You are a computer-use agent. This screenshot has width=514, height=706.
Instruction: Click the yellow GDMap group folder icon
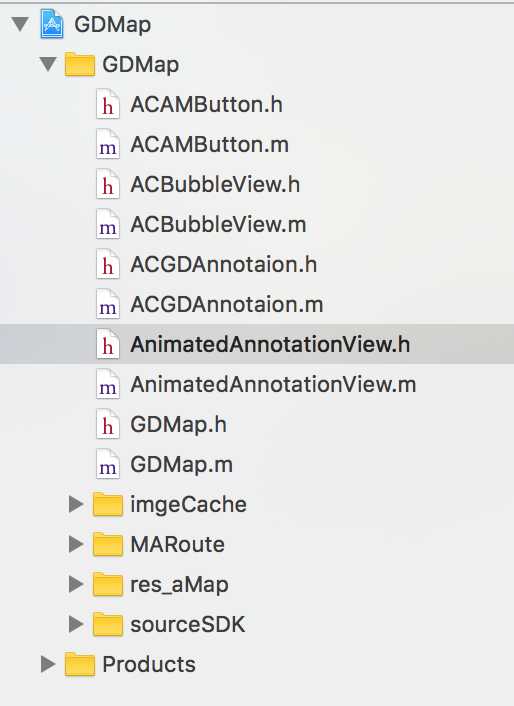[x=80, y=64]
